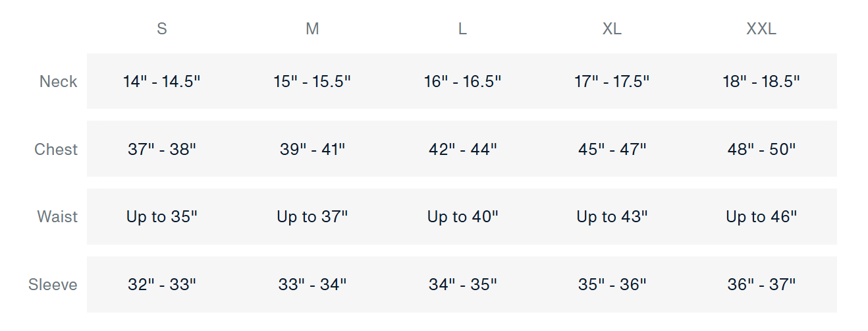Viewport: 868px width, 331px height.
Task: Click the 45" - 47" chest value
Action: point(612,150)
